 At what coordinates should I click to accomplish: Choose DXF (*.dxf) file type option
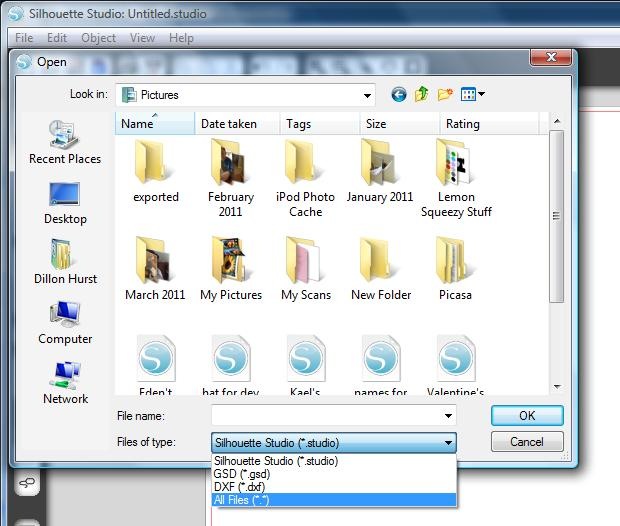click(334, 487)
